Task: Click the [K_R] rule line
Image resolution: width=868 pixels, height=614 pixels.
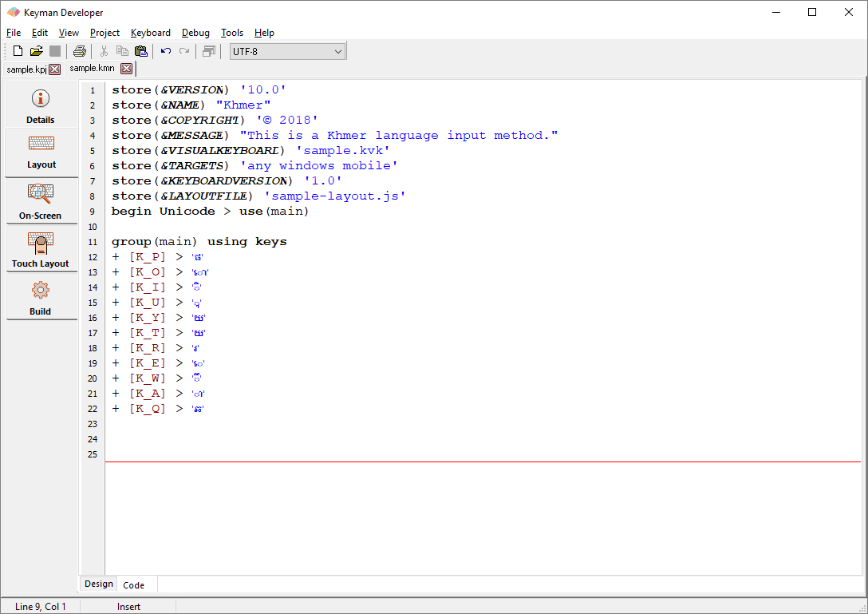Action: coord(156,348)
